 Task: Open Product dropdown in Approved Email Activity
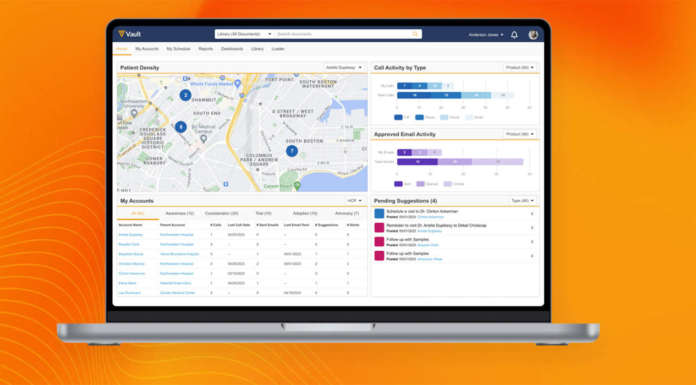tap(520, 134)
